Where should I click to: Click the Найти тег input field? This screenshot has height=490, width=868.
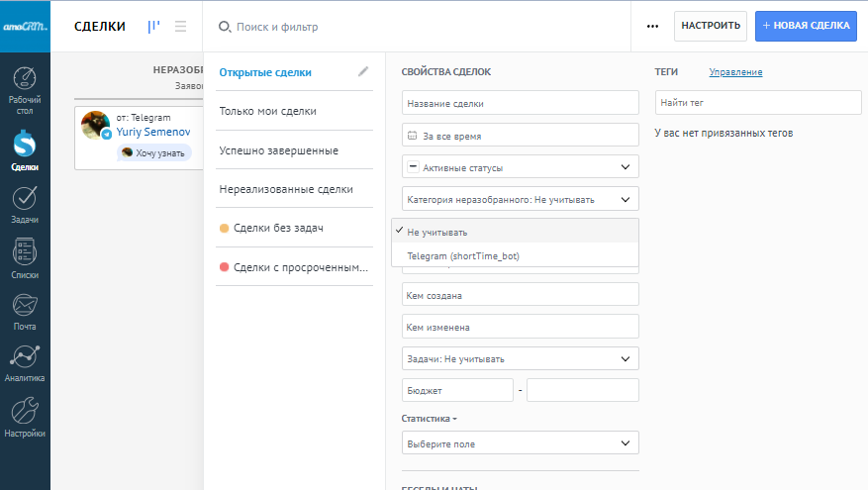(x=757, y=103)
